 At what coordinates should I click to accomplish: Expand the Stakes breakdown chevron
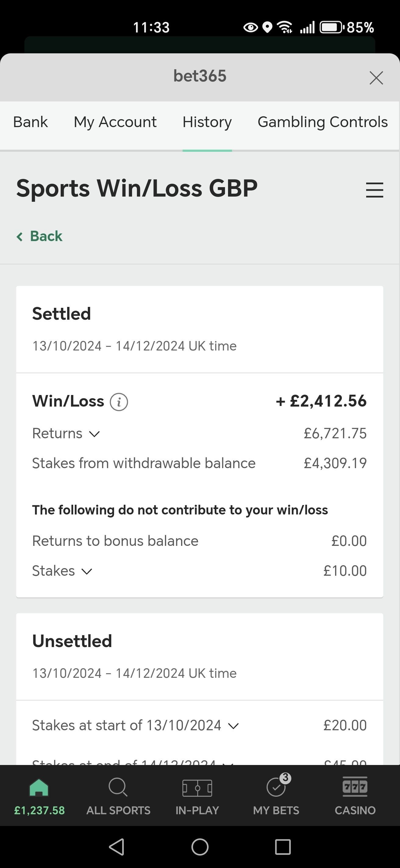pyautogui.click(x=87, y=571)
